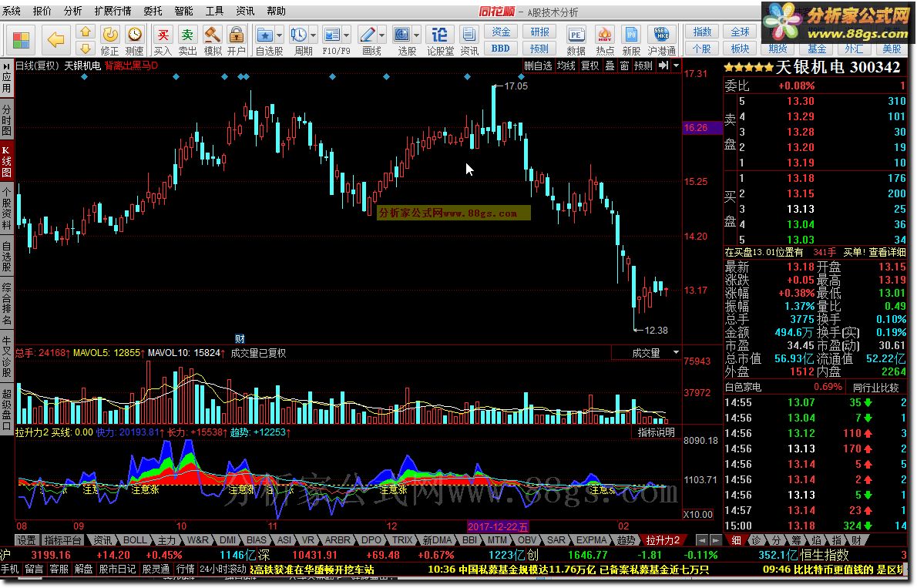Expand the 自选股 dropdown arrow
Screen dimensions: 917x588
[279, 35]
